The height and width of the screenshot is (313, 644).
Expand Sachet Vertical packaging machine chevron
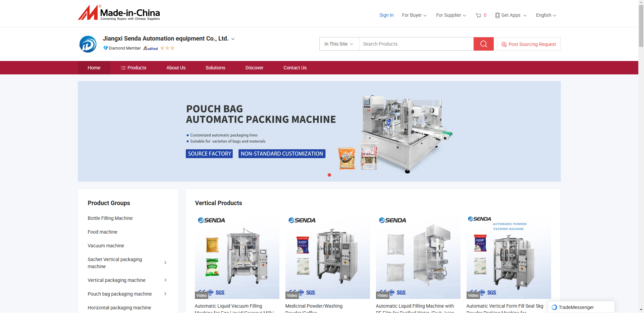pyautogui.click(x=165, y=263)
